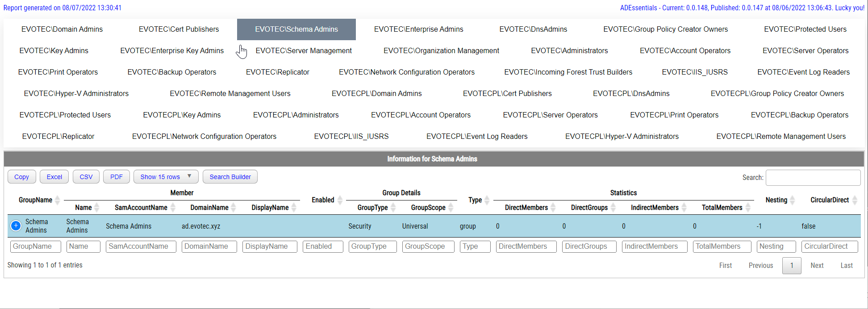
Task: Export the table as PDF
Action: pyautogui.click(x=117, y=177)
